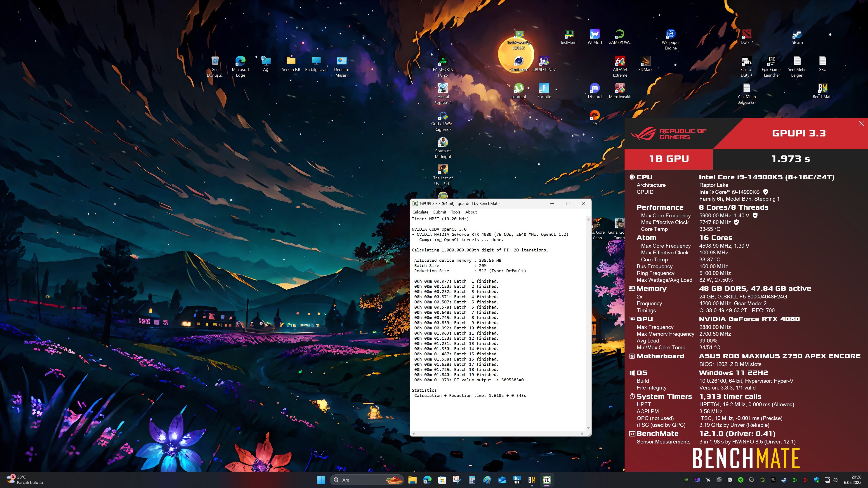Image resolution: width=868 pixels, height=488 pixels.
Task: Open the Steam system tray icon
Action: coord(784,480)
